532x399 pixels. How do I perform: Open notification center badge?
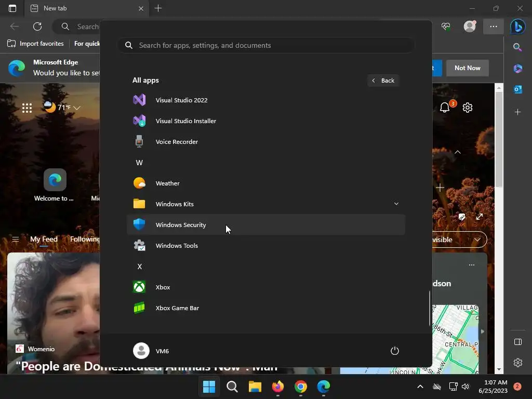pyautogui.click(x=517, y=387)
